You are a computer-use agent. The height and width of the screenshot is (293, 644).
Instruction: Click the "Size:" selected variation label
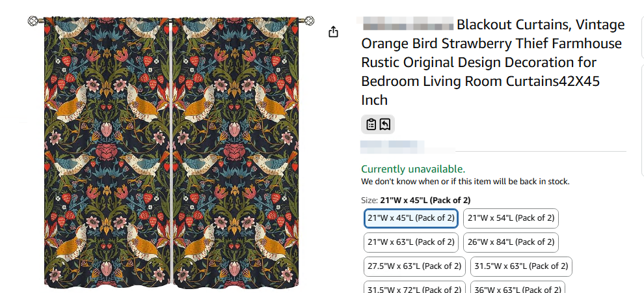pyautogui.click(x=415, y=200)
